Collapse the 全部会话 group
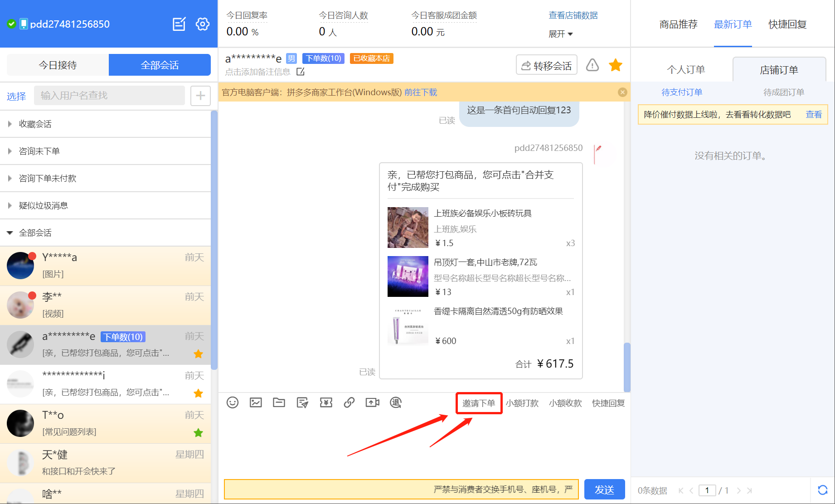The width and height of the screenshot is (835, 504). (x=105, y=233)
